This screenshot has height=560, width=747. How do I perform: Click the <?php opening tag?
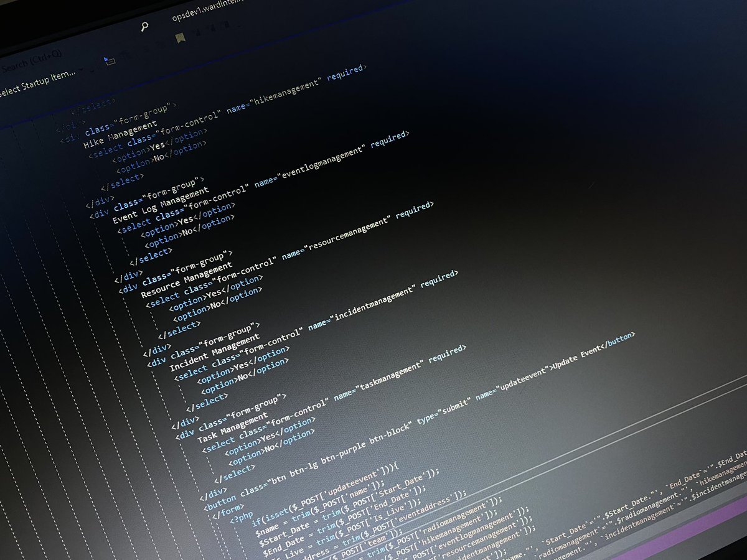click(x=241, y=516)
